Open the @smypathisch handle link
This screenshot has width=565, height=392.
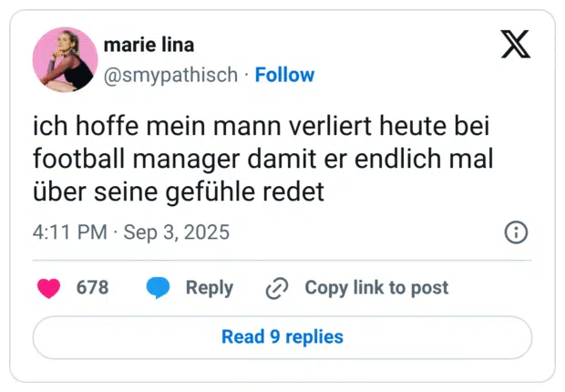coord(171,75)
